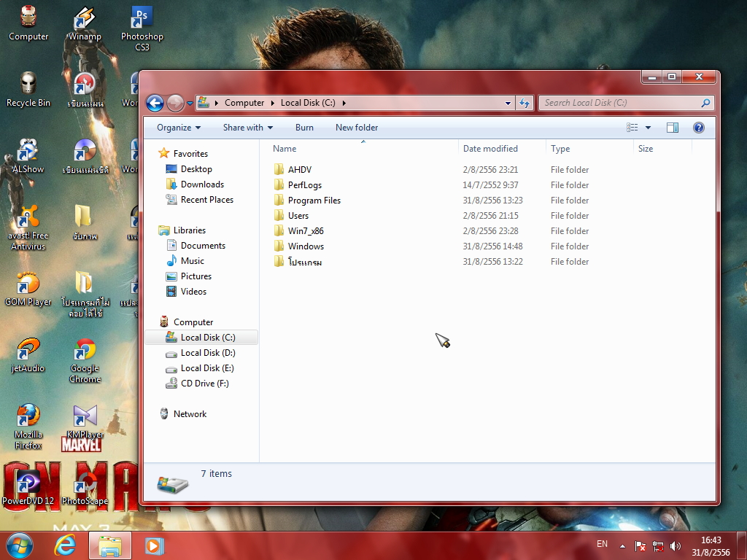Viewport: 747px width, 560px height.
Task: Select the AHDV folder icon
Action: pos(279,169)
